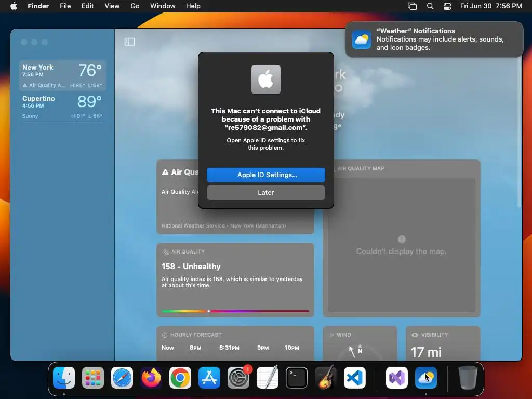Viewport: 532px width, 399px height.
Task: Open System Settings with badge in Dock
Action: pyautogui.click(x=238, y=378)
